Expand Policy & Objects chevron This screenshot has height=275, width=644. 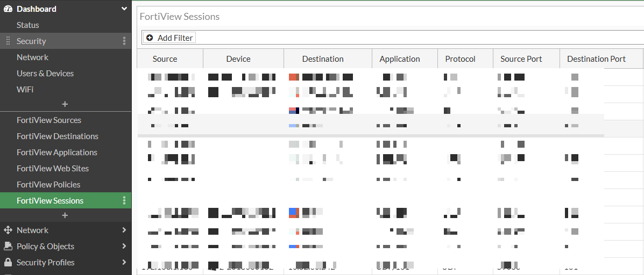tap(124, 246)
